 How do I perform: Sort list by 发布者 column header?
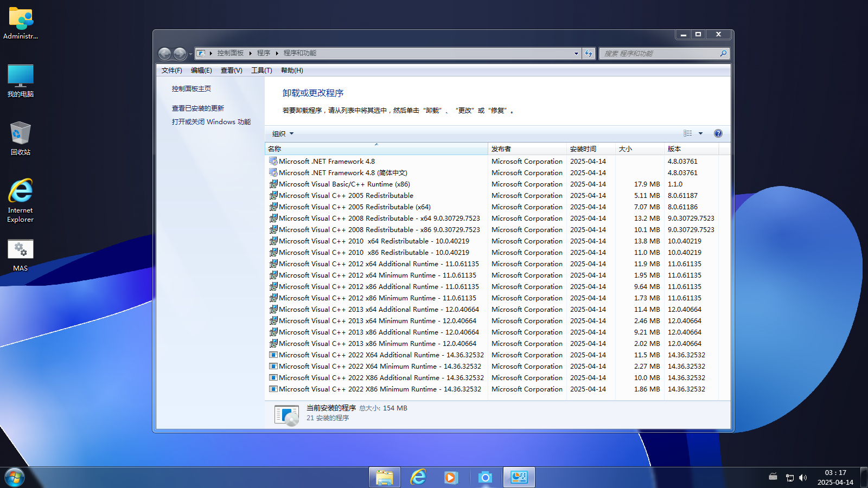tap(527, 149)
